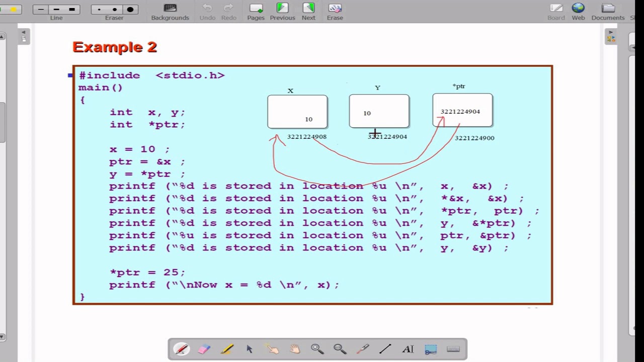Select the small eraser size

coord(99,9)
